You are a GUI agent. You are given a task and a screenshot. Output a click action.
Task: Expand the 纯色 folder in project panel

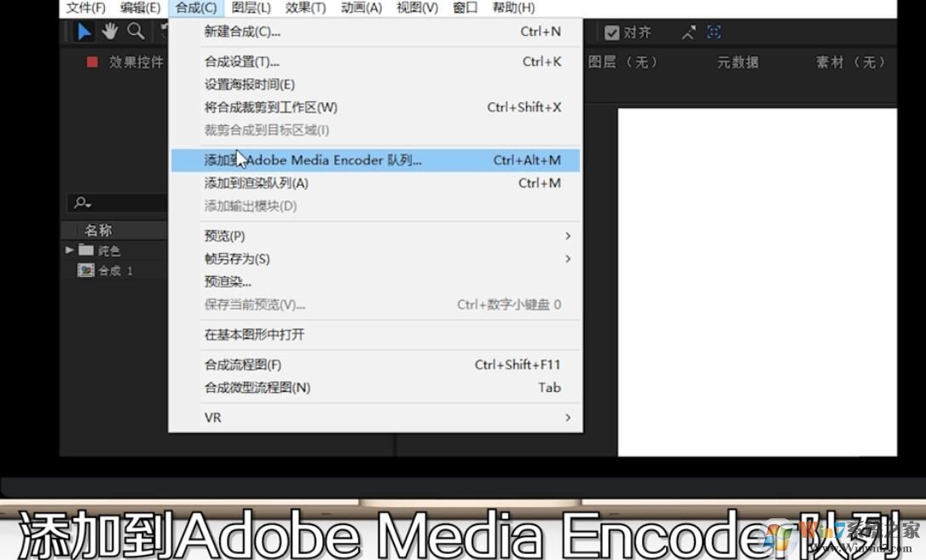(x=69, y=250)
